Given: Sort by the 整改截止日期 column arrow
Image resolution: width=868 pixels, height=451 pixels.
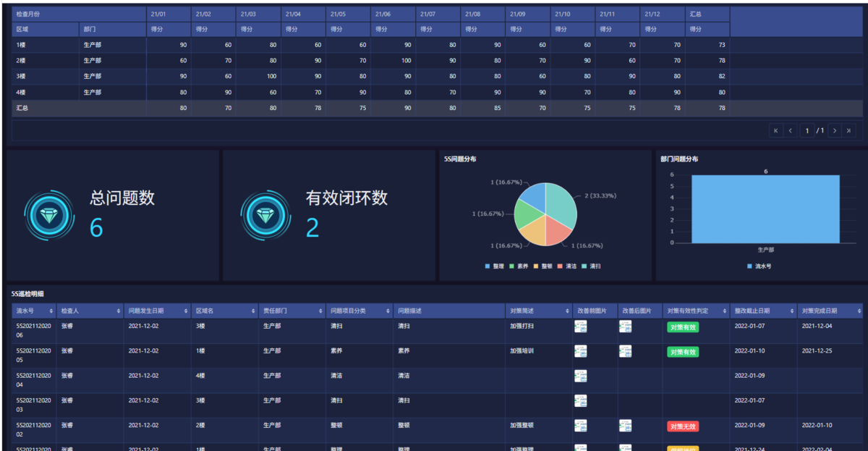Looking at the screenshot, I should [x=791, y=311].
